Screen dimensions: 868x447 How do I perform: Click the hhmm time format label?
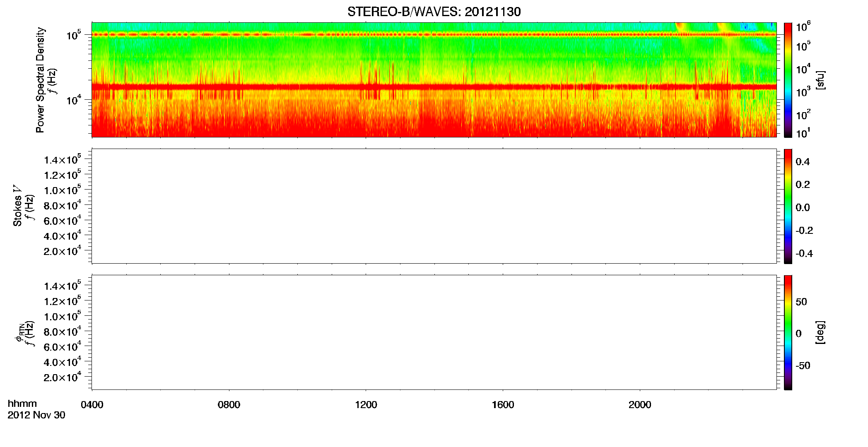22,404
